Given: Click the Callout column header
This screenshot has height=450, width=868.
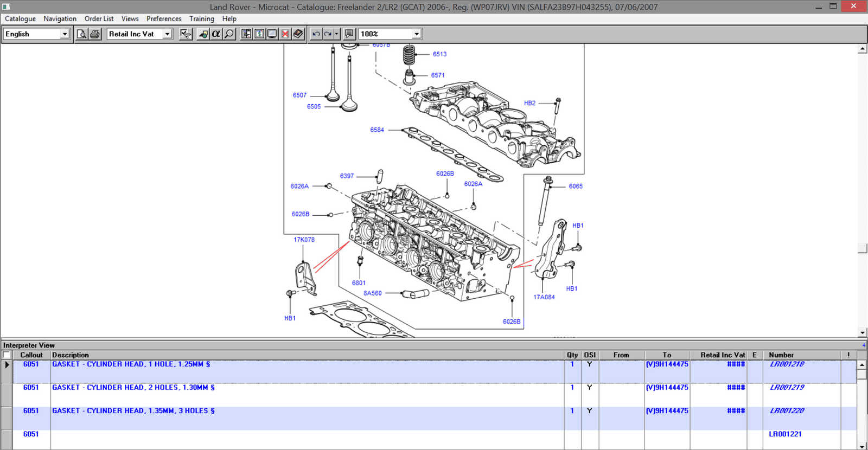Looking at the screenshot, I should coord(31,355).
